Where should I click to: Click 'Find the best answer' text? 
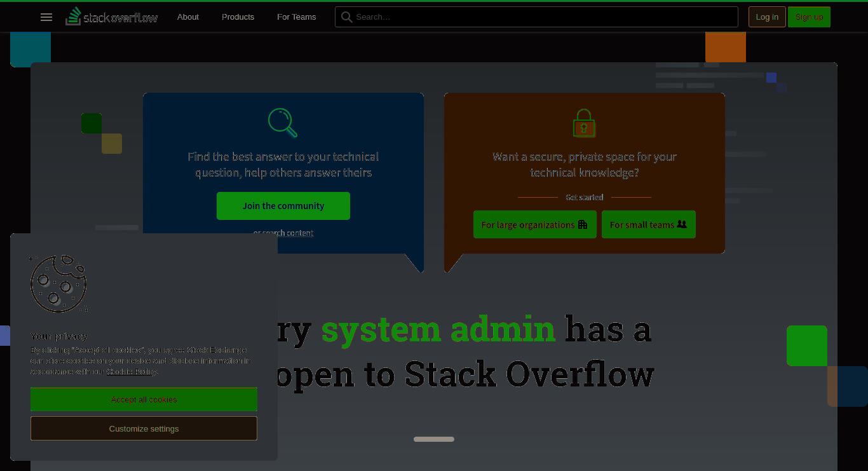pyautogui.click(x=283, y=165)
